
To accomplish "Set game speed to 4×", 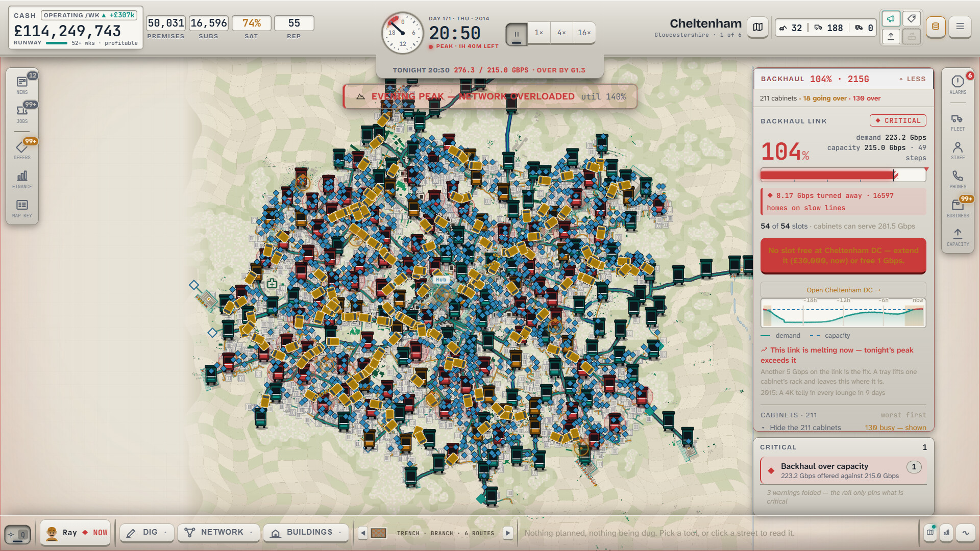I will [x=561, y=33].
